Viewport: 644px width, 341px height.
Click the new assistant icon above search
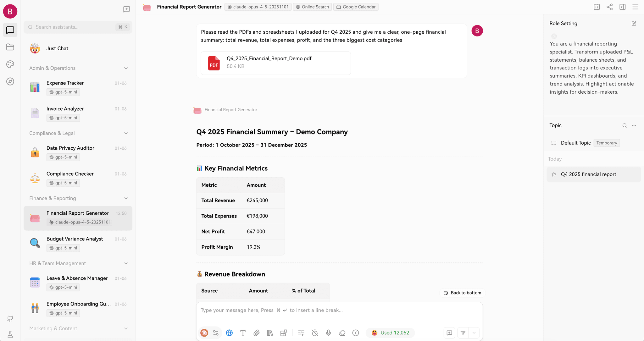126,9
